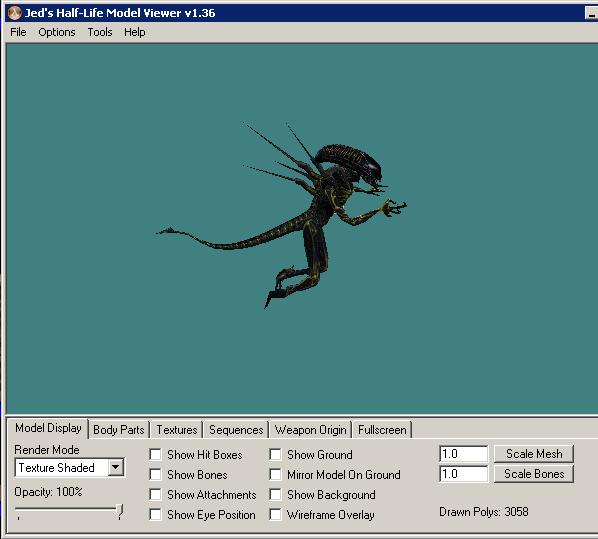Toggle Show Attachments checkbox

click(155, 495)
